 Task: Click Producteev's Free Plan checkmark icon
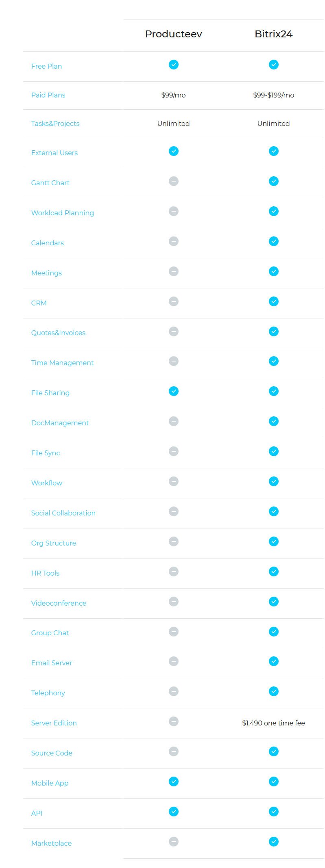[174, 65]
